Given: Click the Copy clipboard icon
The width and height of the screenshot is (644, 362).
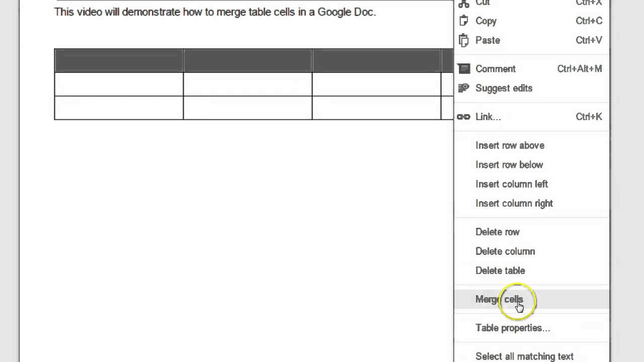Looking at the screenshot, I should pyautogui.click(x=463, y=21).
